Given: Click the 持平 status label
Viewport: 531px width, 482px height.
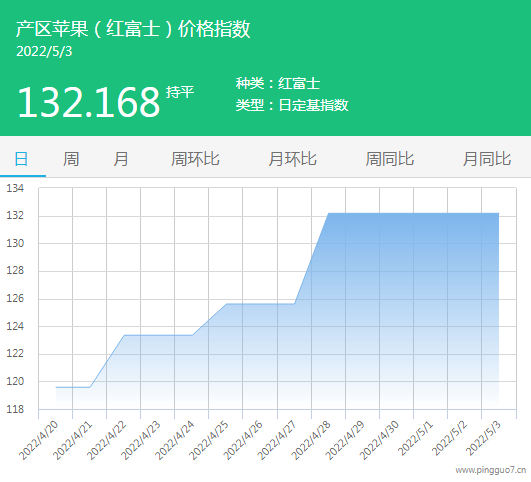Looking at the screenshot, I should click(x=180, y=92).
